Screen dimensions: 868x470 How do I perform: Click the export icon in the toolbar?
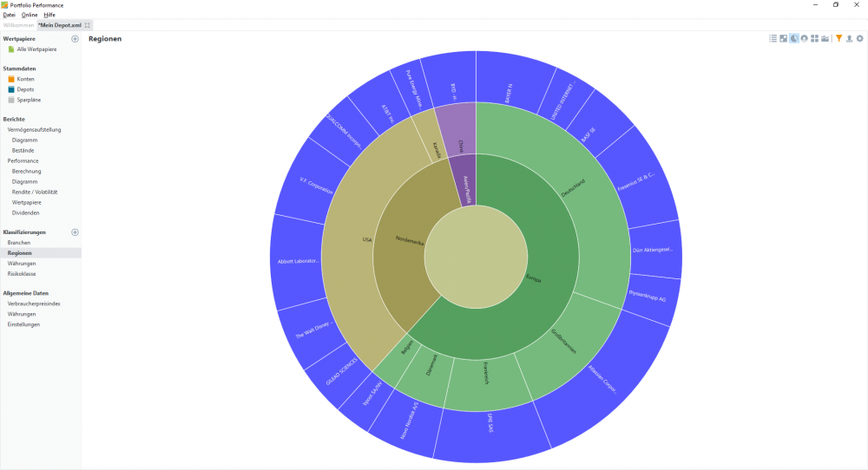(849, 39)
